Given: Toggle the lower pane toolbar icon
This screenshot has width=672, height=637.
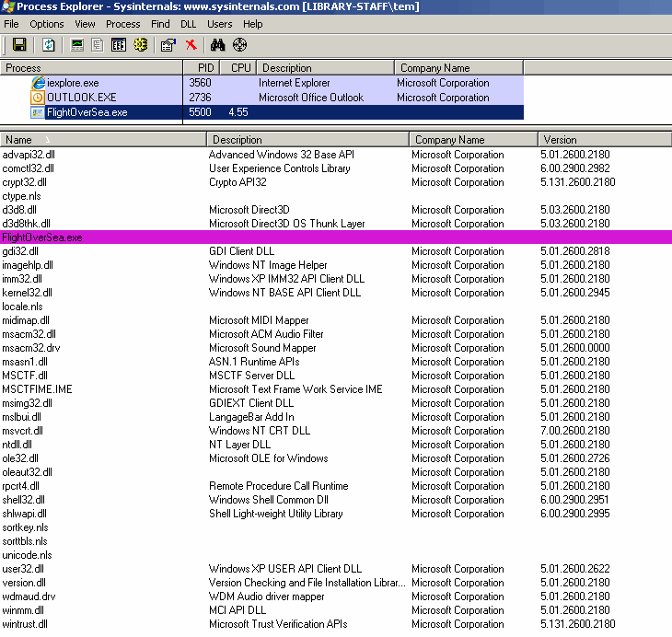Looking at the screenshot, I should pos(118,45).
